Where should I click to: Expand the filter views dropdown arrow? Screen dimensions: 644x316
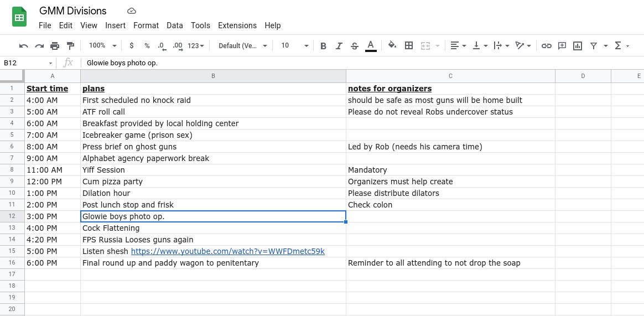pos(606,45)
